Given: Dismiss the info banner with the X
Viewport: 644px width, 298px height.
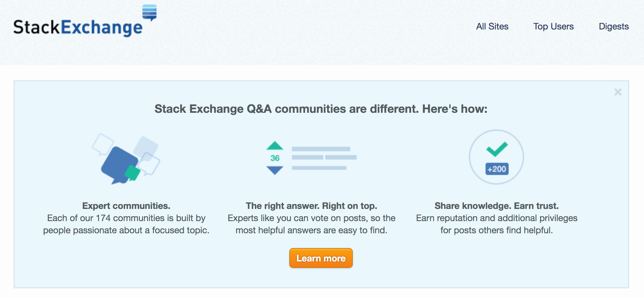Looking at the screenshot, I should [618, 92].
